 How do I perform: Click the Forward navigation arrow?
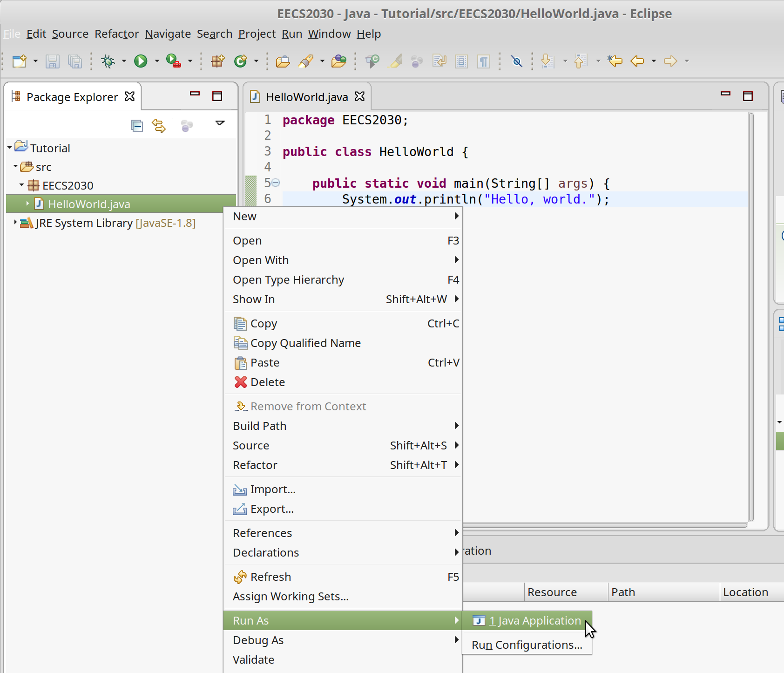[670, 61]
